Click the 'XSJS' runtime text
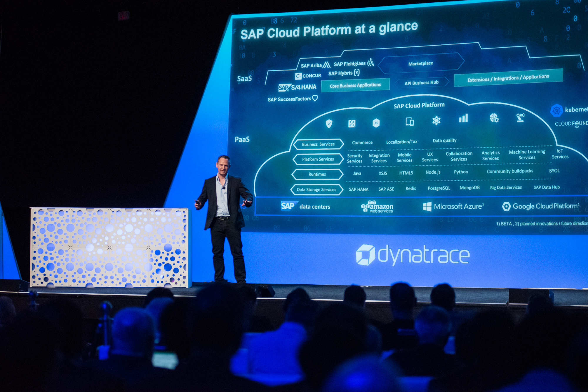Screen dimensions: 588x392 383,173
